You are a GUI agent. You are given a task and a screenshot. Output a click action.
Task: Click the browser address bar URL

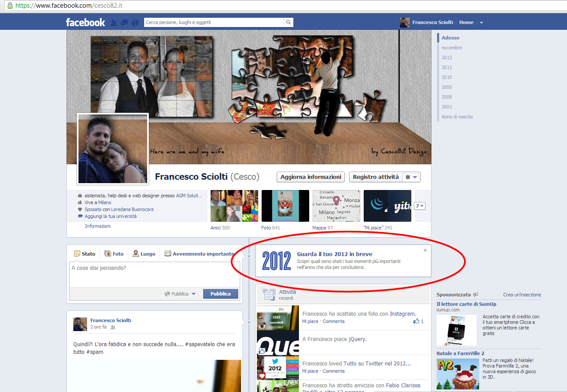[x=69, y=6]
